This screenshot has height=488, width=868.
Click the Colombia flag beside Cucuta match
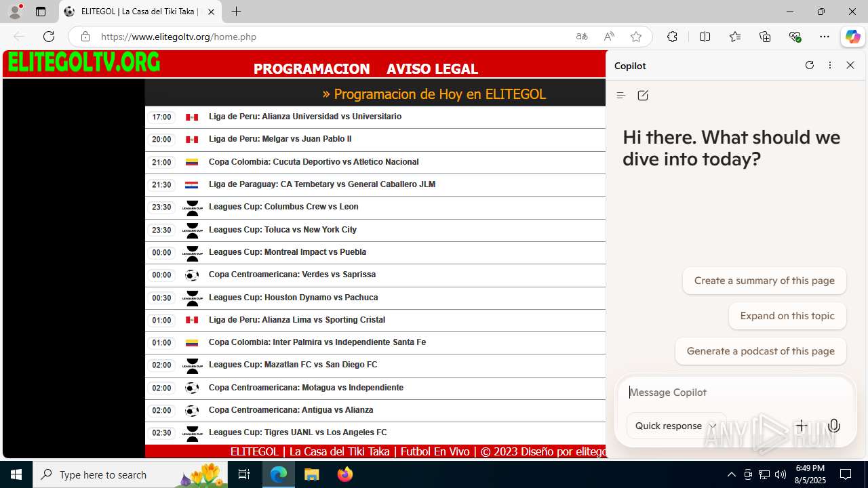[x=192, y=162]
